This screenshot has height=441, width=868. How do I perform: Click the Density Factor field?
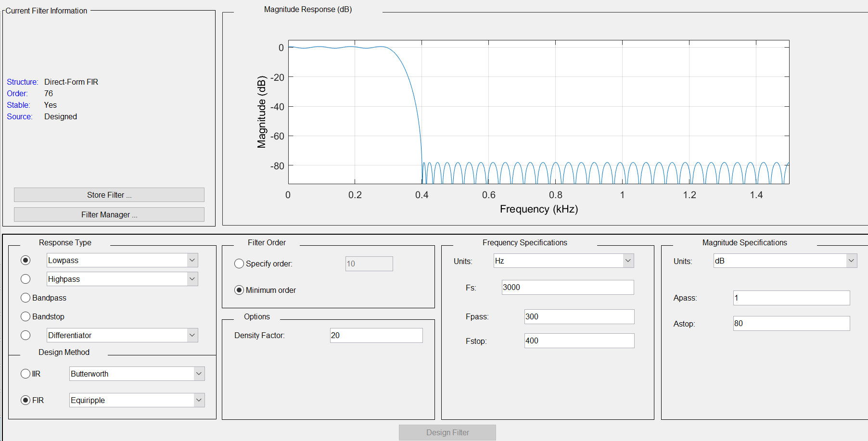coord(376,335)
